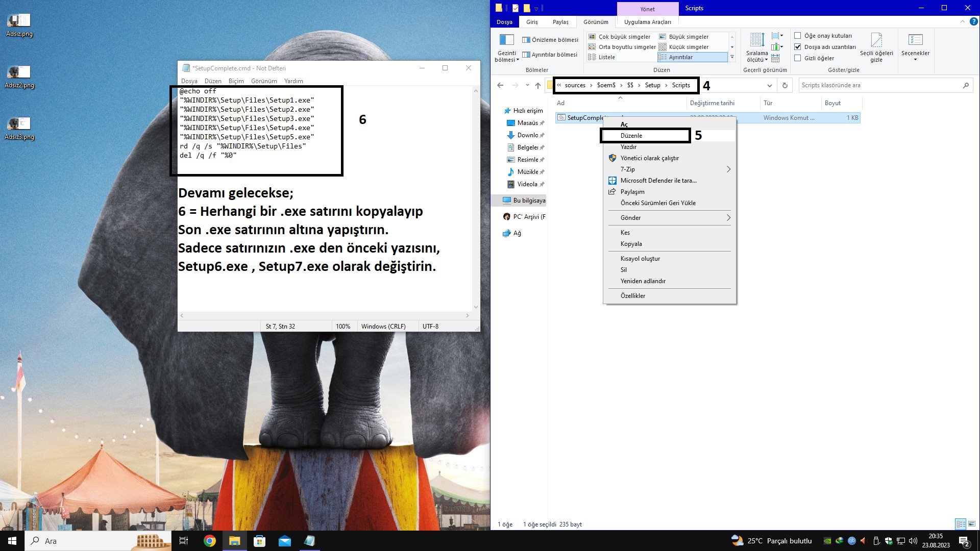The image size is (980, 551).
Task: Expand the layout gallery more arrow
Action: point(732,57)
